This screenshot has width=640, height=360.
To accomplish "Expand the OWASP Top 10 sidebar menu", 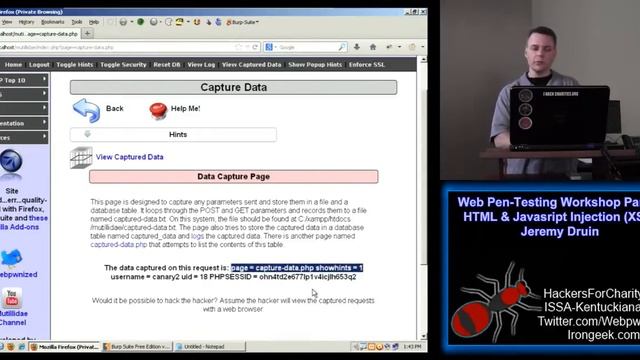I will click(24, 80).
